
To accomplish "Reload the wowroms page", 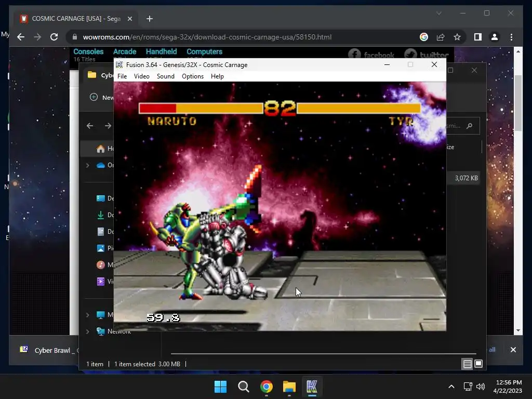I will click(54, 37).
